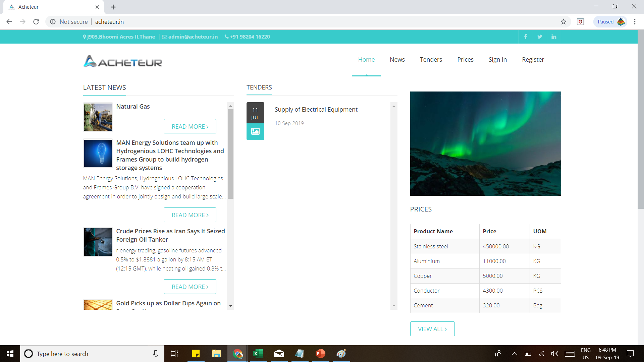Click the VIEW ALL prices button
Screen dimensions: 644x362
(432, 329)
